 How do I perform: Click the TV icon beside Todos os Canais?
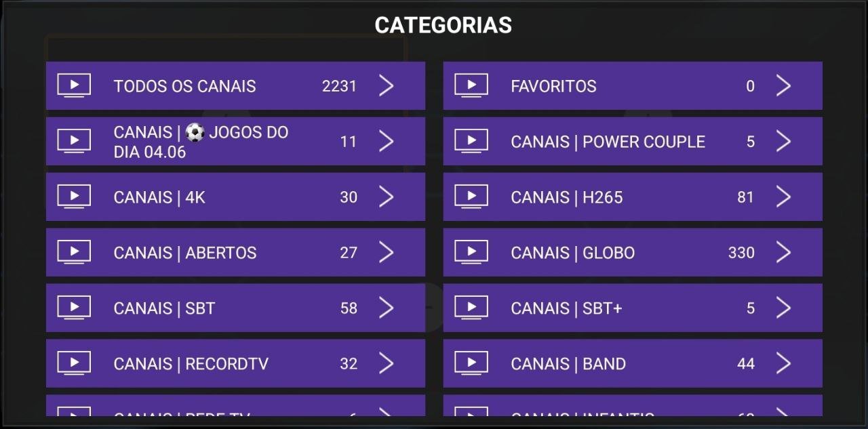74,86
